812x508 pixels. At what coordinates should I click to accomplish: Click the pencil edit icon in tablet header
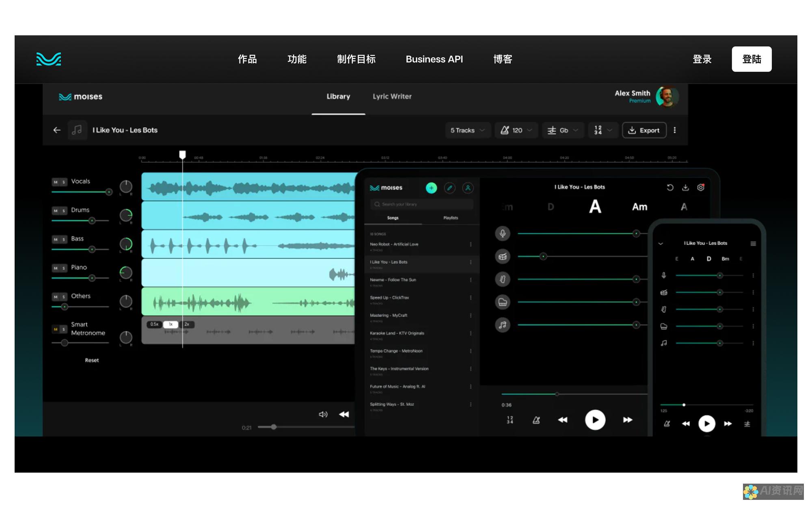(x=449, y=188)
